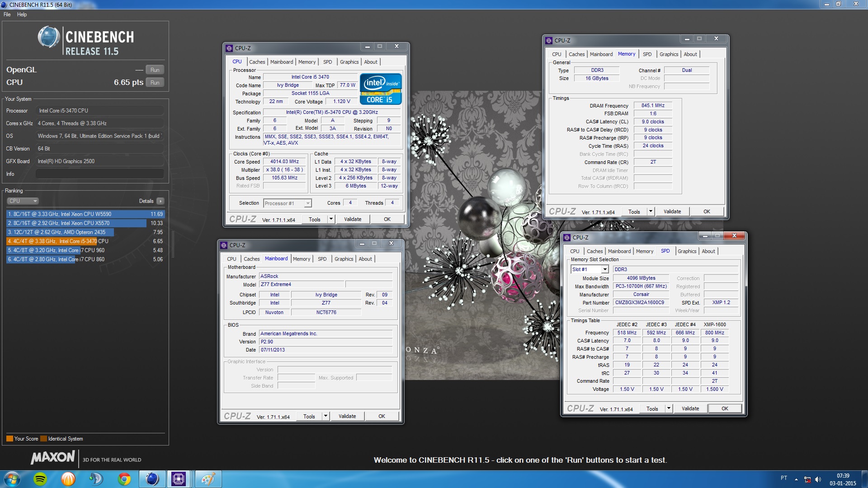
Task: Run the CPU benchmark
Action: point(155,83)
